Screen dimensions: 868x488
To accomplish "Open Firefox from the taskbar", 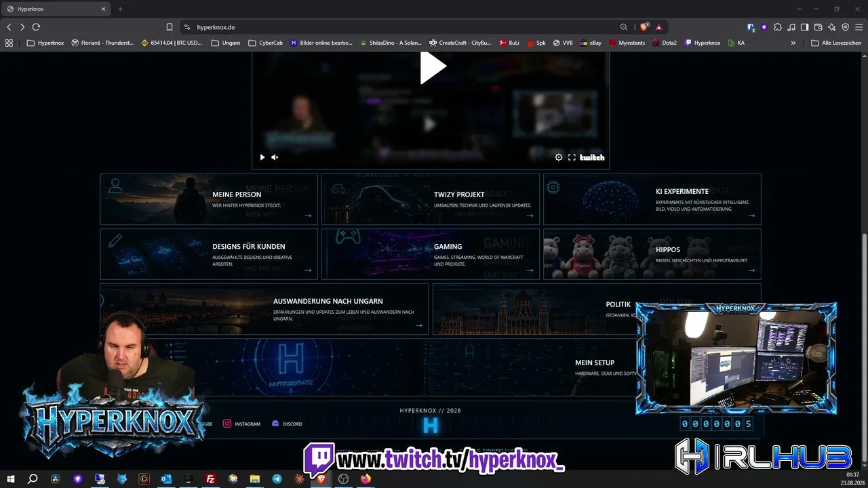I will pyautogui.click(x=366, y=479).
